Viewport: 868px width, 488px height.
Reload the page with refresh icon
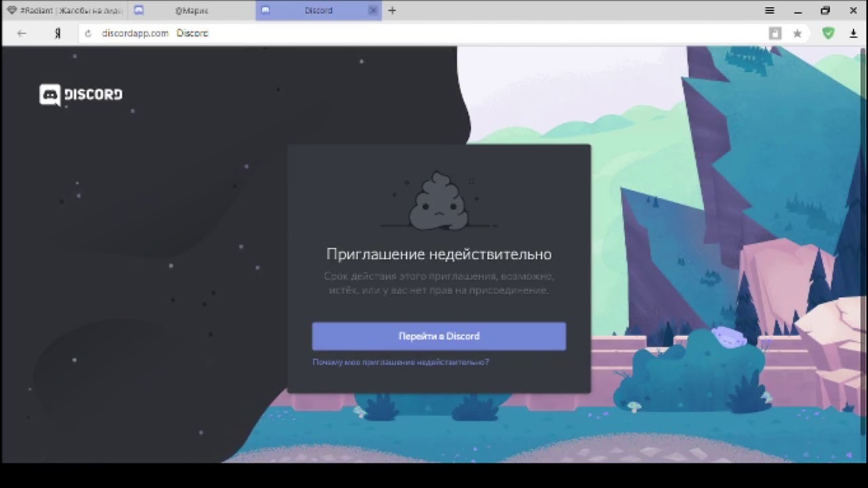(x=88, y=33)
